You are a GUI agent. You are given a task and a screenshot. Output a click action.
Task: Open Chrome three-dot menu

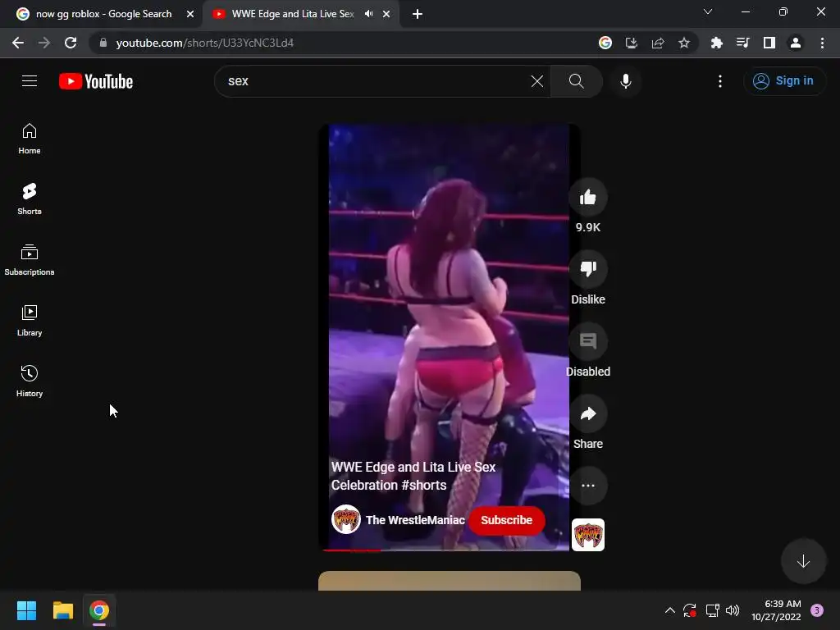pos(822,43)
